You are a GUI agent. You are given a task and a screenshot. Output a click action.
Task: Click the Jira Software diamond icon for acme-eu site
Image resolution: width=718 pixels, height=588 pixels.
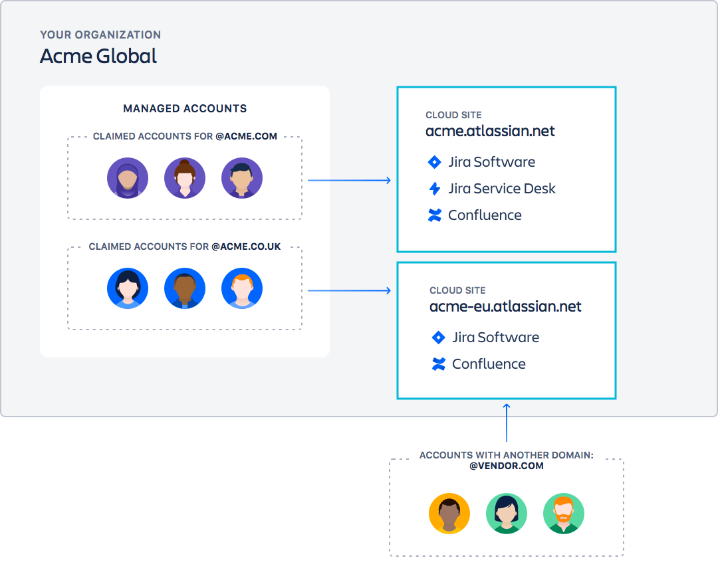[437, 337]
